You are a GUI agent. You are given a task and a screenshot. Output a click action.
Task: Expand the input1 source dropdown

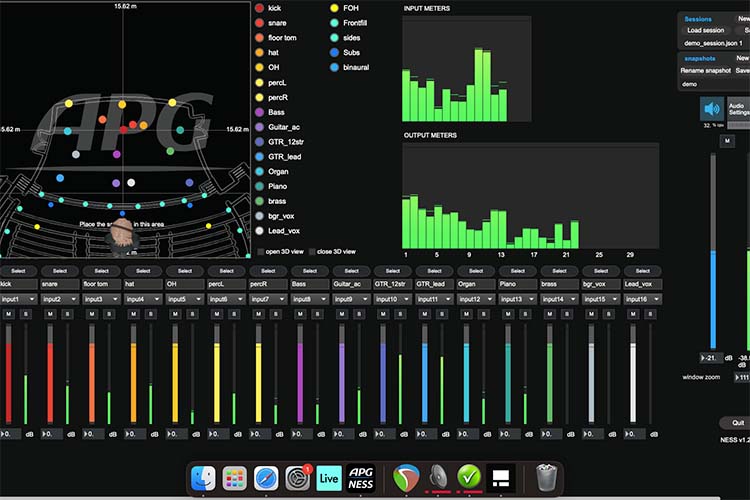(18, 299)
